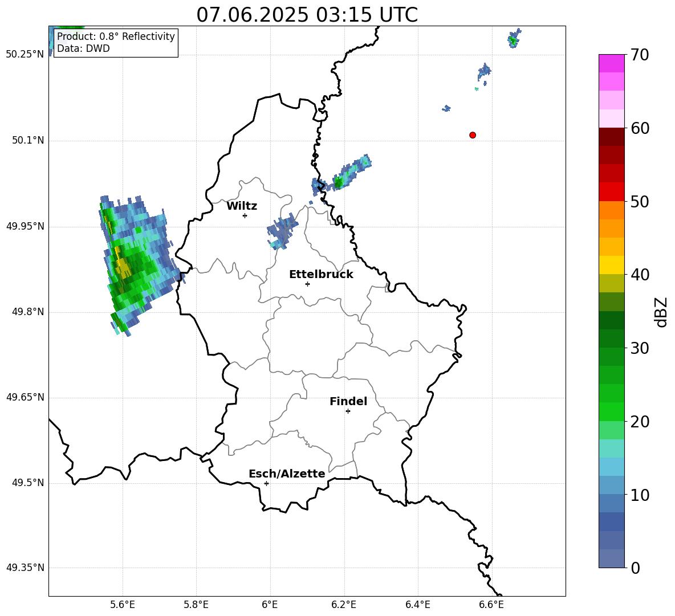
Task: Click the colorbar value 10
Action: (640, 495)
